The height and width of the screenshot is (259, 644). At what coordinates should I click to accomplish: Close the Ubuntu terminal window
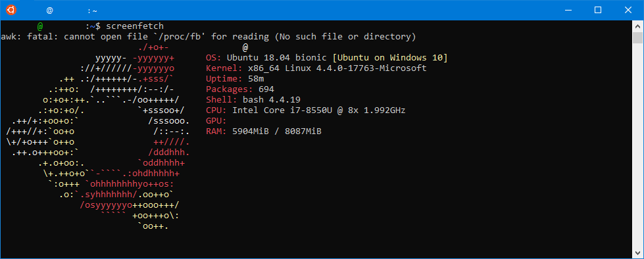tap(628, 10)
